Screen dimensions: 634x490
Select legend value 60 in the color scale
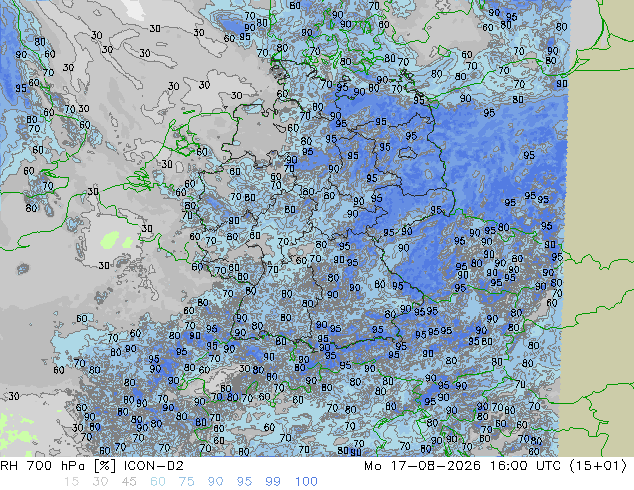(158, 482)
